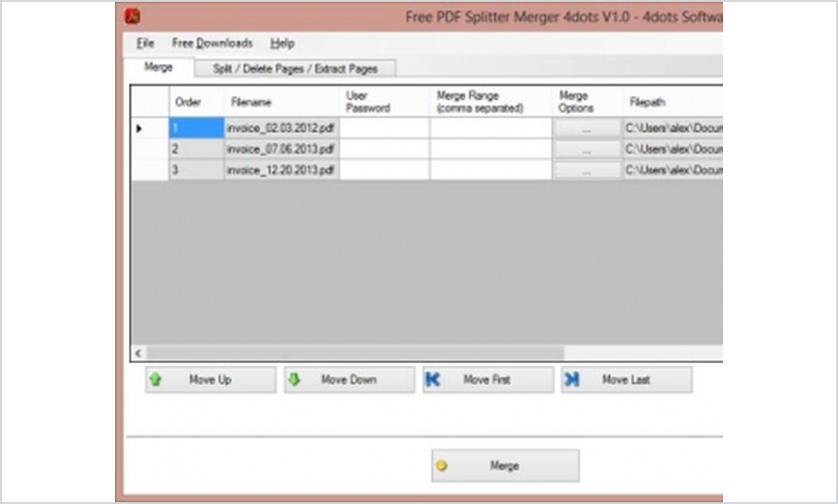838x504 pixels.
Task: Select the Order cell with value 2
Action: pos(197,149)
